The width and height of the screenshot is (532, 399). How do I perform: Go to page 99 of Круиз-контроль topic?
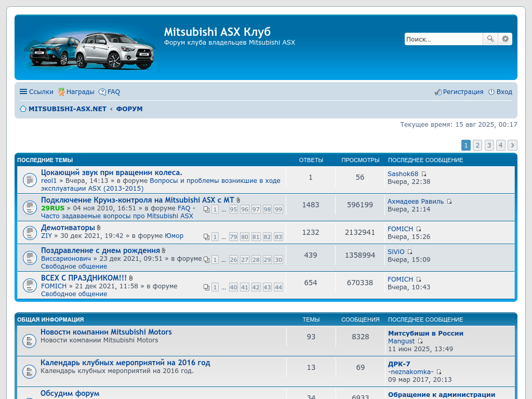278,209
